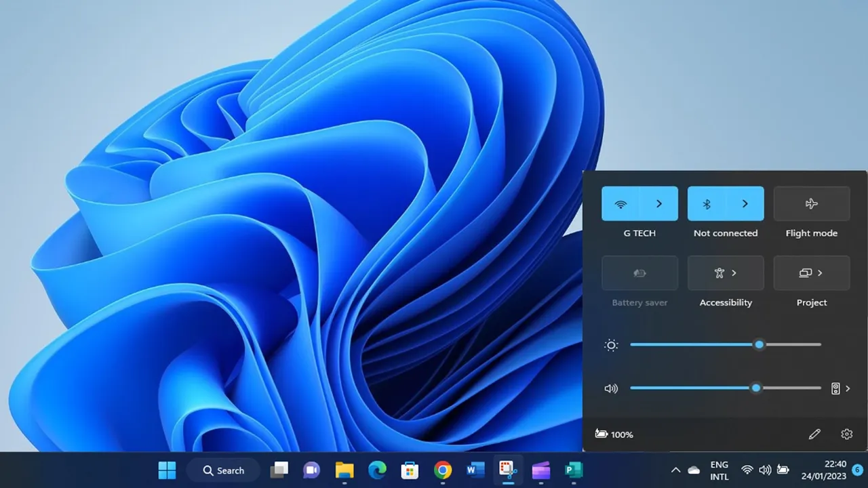Open Microsoft Publisher from the taskbar
The height and width of the screenshot is (488, 868).
click(574, 470)
